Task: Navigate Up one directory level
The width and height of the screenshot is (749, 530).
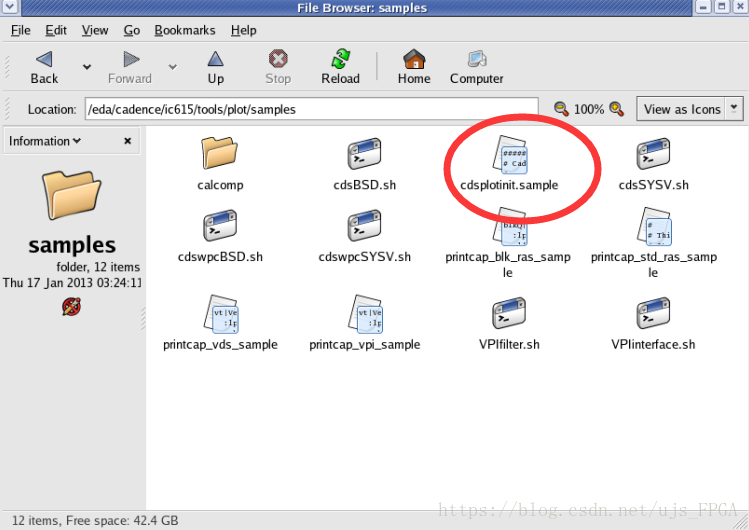Action: (x=216, y=67)
